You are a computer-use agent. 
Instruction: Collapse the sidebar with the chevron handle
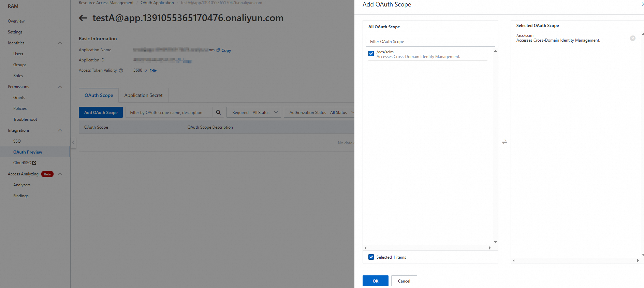click(73, 142)
